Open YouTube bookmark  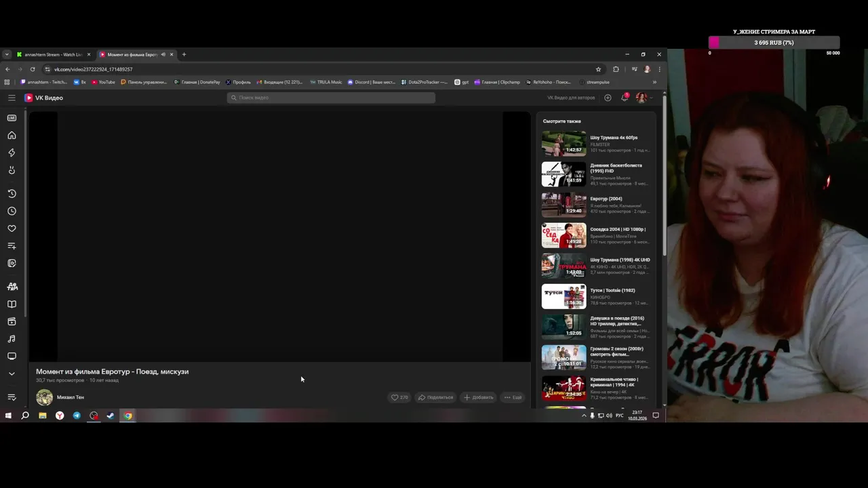103,82
